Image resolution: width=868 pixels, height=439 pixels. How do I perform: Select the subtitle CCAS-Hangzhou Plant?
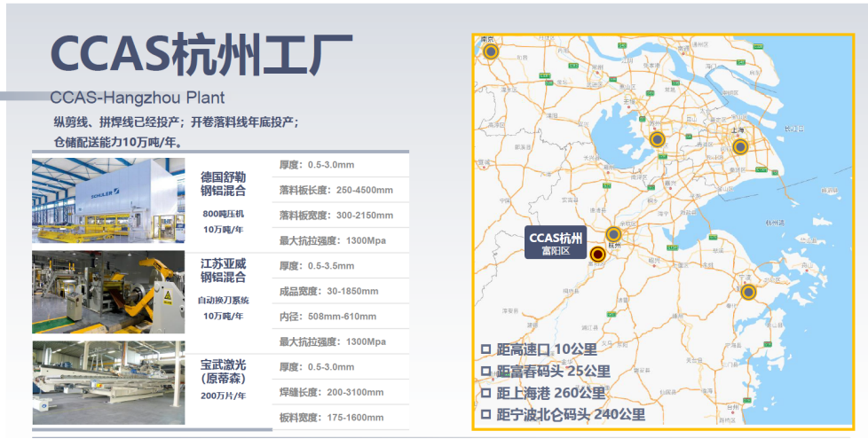tap(138, 98)
